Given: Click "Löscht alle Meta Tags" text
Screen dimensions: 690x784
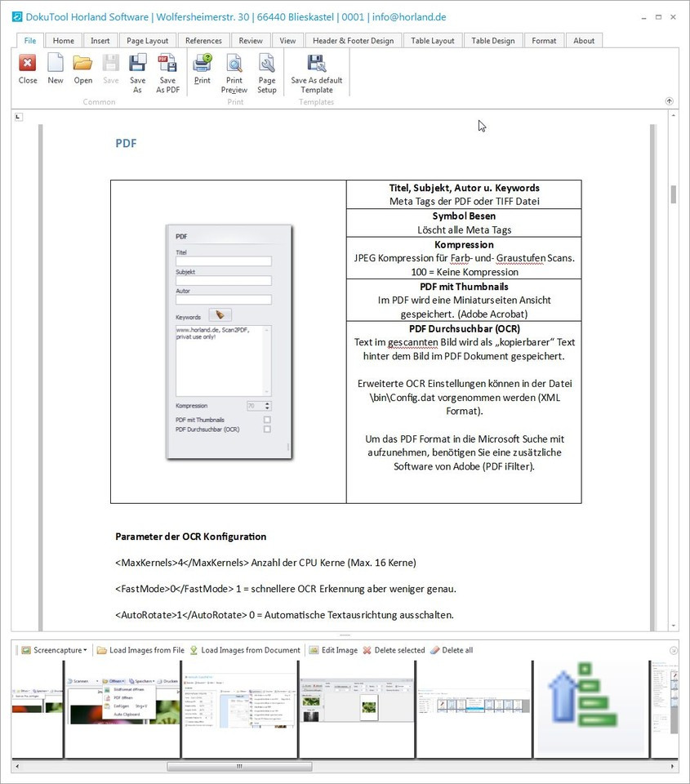Looking at the screenshot, I should (464, 230).
